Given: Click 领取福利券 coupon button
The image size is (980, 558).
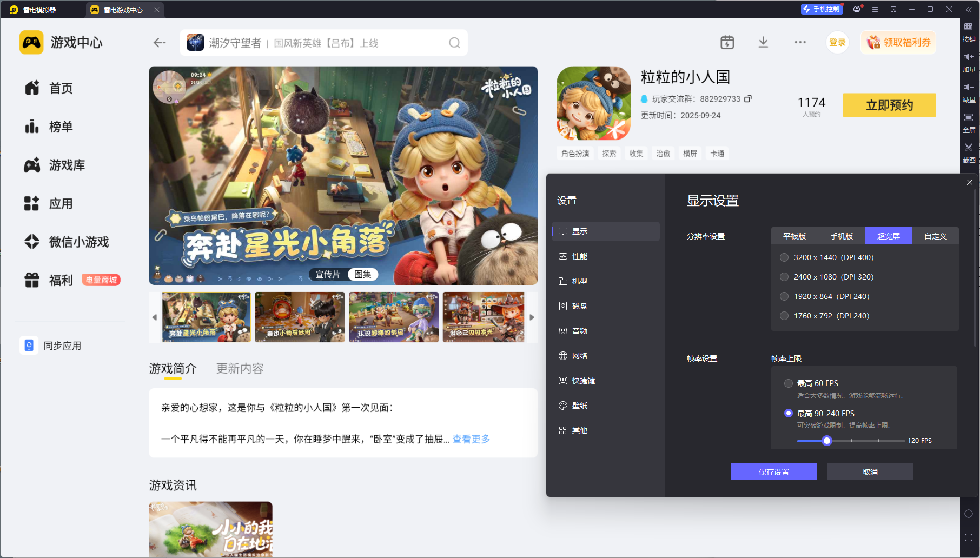Looking at the screenshot, I should click(898, 42).
